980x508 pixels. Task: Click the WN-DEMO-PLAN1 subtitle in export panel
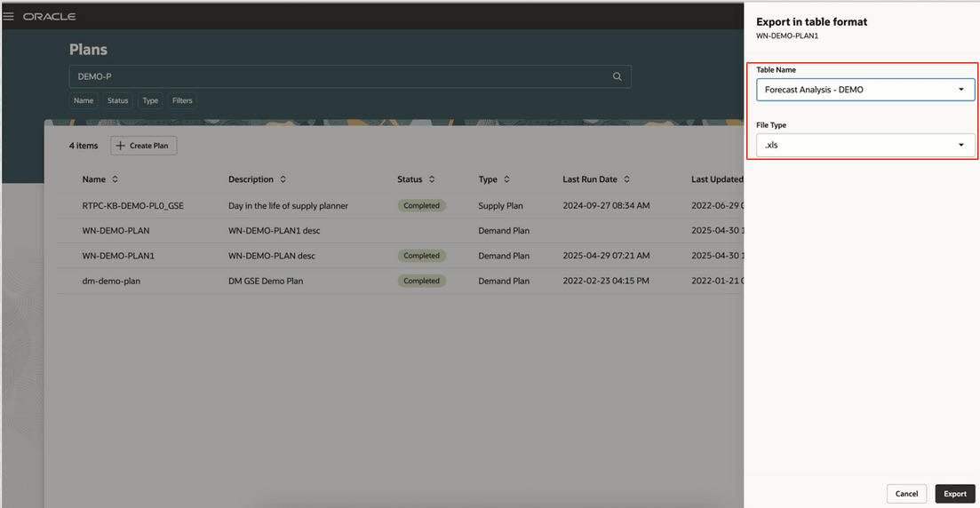point(787,36)
